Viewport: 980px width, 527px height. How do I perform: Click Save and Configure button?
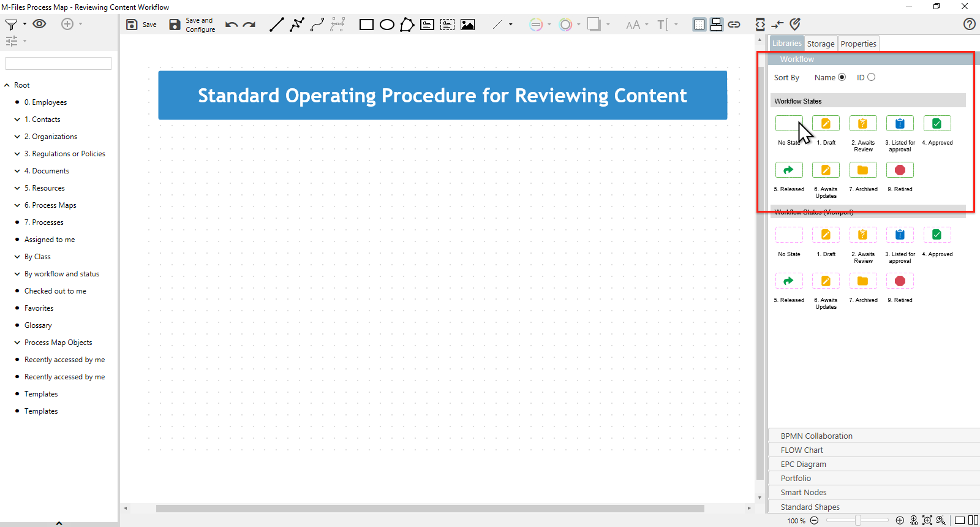[192, 25]
